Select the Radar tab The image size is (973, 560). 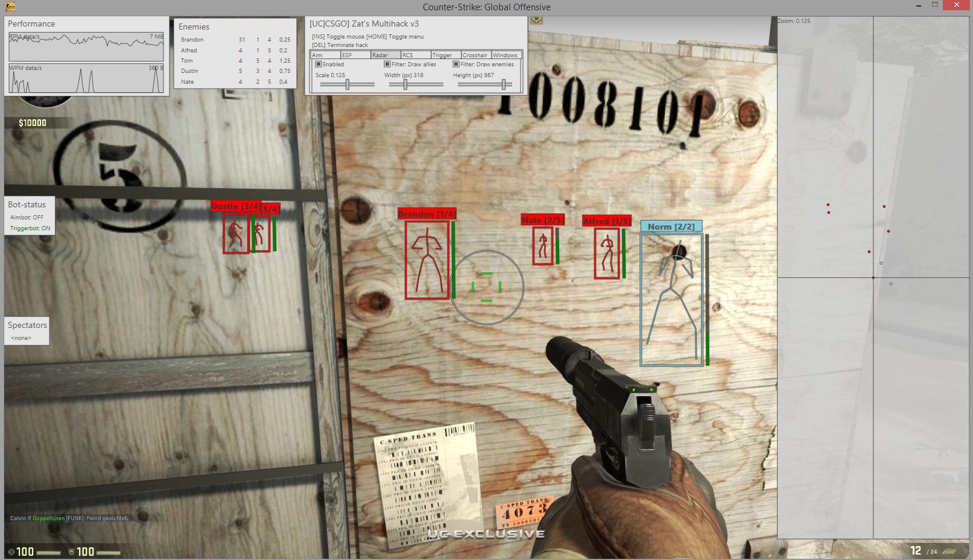(385, 55)
